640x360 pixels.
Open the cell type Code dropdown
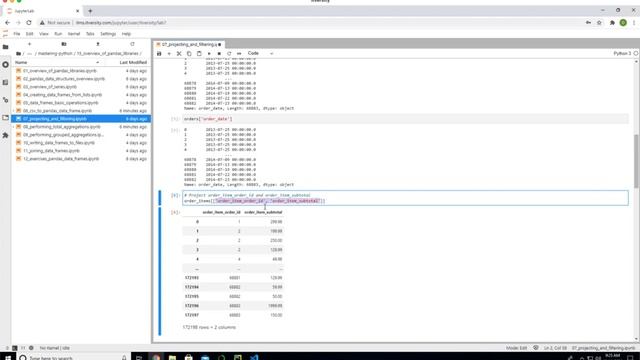tap(260, 53)
